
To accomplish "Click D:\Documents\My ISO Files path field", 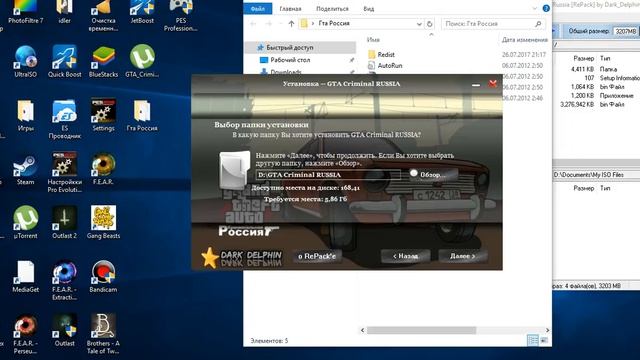I will [596, 174].
